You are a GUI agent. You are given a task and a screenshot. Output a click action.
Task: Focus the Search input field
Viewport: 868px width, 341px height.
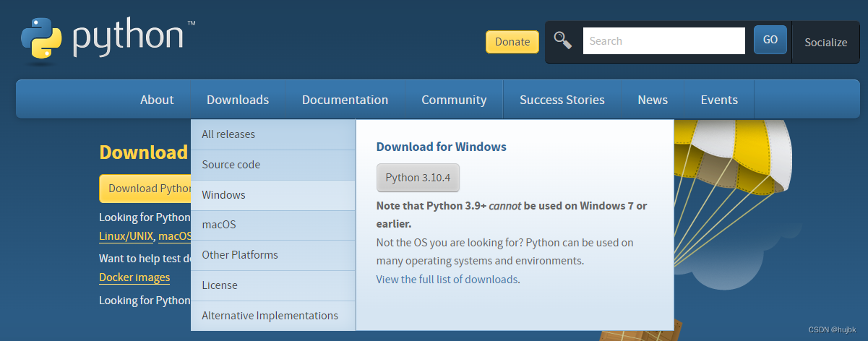pos(663,41)
